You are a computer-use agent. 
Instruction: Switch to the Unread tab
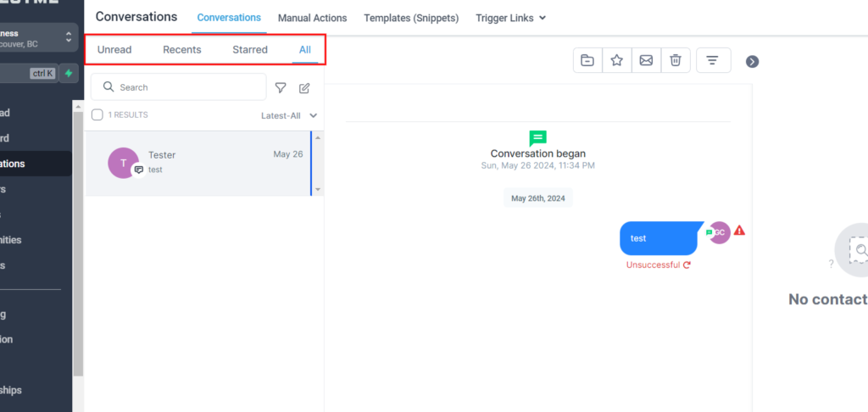tap(114, 49)
